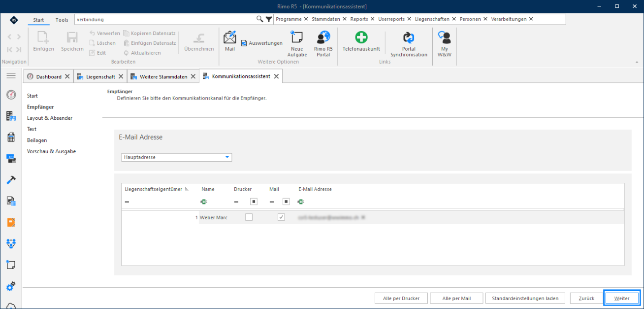Open the Mail envelope icon in ribbon

point(230,40)
